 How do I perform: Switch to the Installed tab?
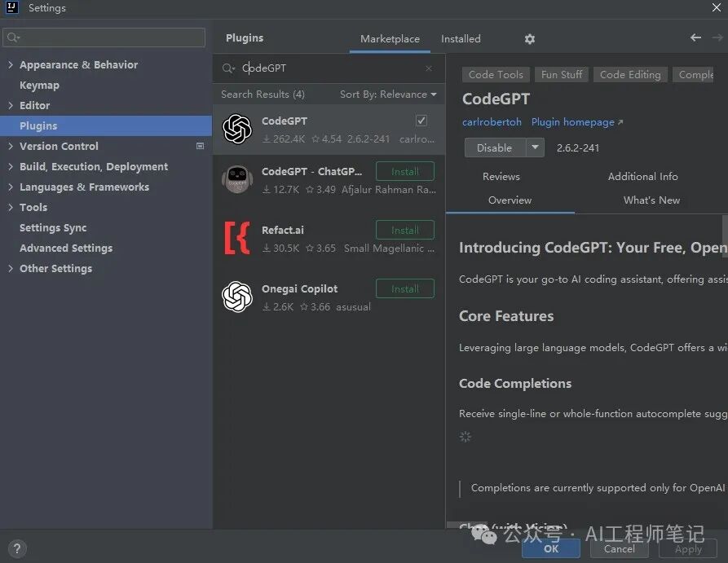tap(461, 39)
